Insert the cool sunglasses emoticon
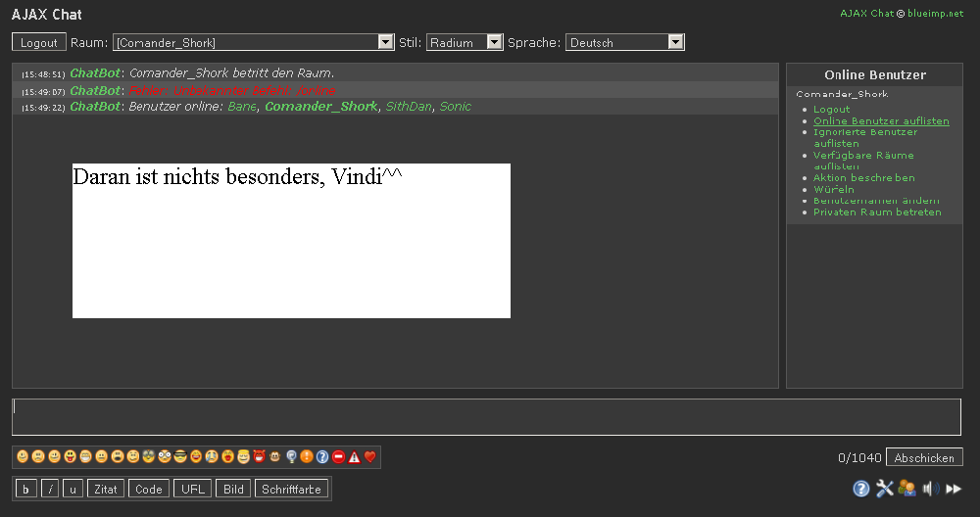 [x=180, y=457]
